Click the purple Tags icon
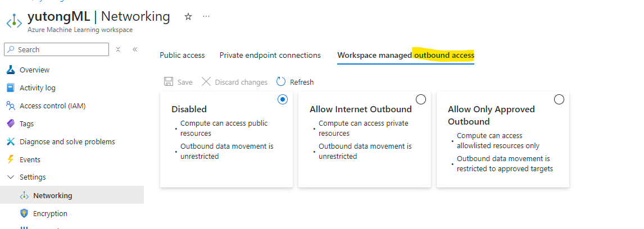 pos(11,123)
